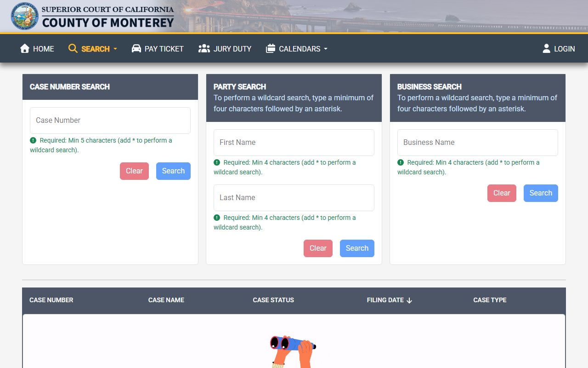Click the car icon for Pay Ticket
The width and height of the screenshot is (588, 368).
136,49
